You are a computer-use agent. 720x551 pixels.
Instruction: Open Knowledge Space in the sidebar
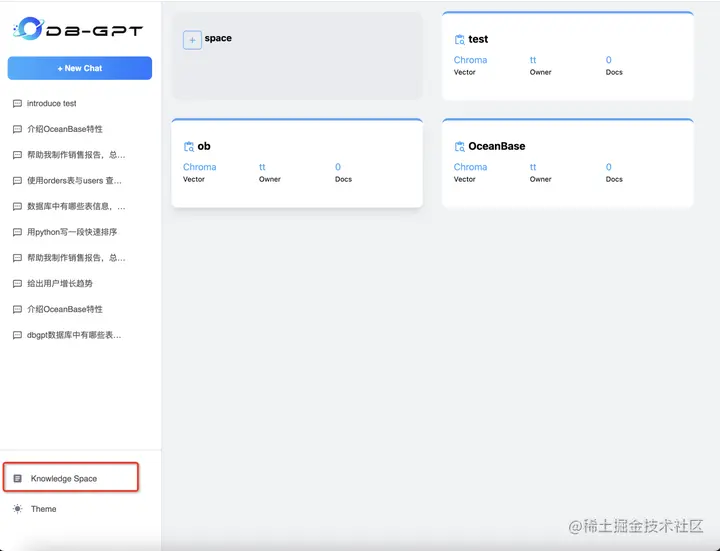point(71,478)
